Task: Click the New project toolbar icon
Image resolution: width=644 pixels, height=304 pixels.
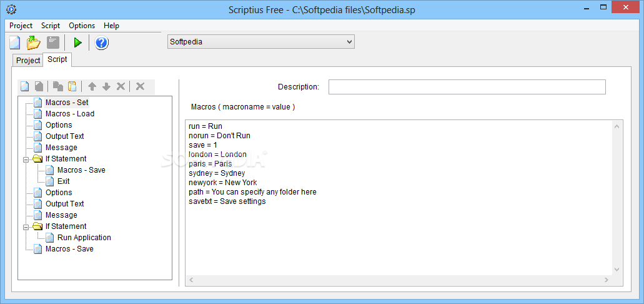Action: coord(15,43)
